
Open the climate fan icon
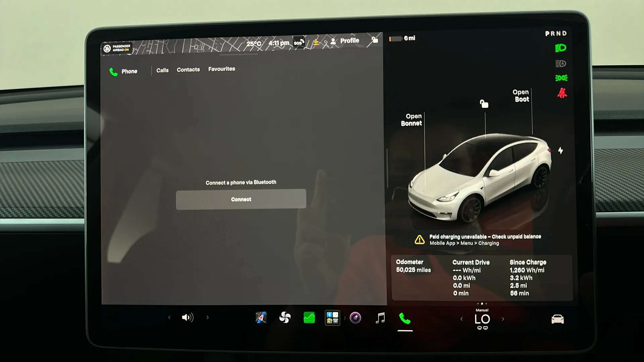coord(285,317)
